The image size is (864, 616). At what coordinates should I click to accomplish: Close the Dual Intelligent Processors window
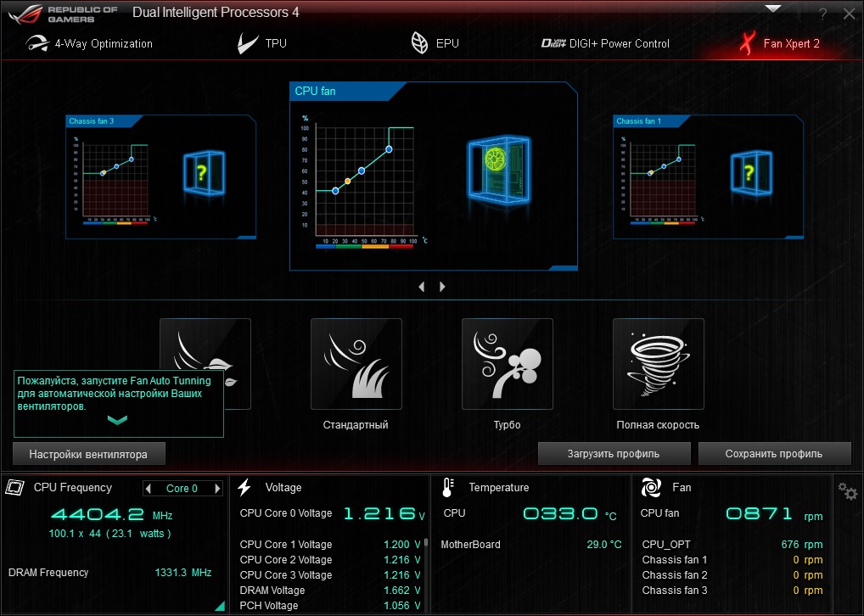tap(849, 14)
